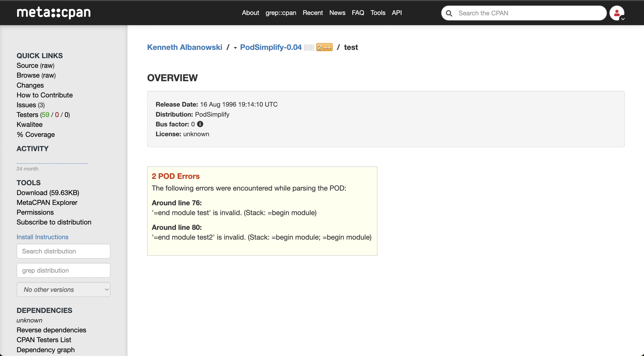Open the Dependency graph link
The height and width of the screenshot is (356, 644).
45,350
